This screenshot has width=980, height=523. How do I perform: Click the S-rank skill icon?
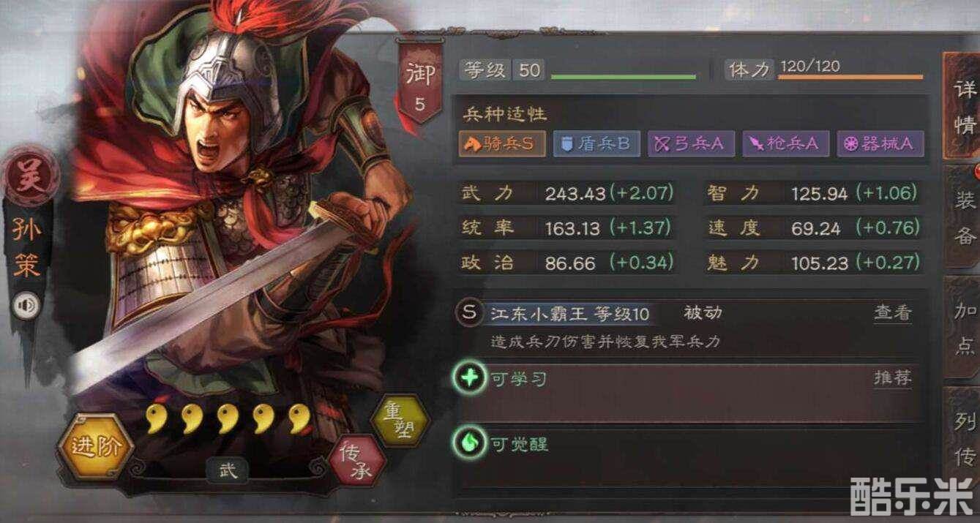point(468,313)
